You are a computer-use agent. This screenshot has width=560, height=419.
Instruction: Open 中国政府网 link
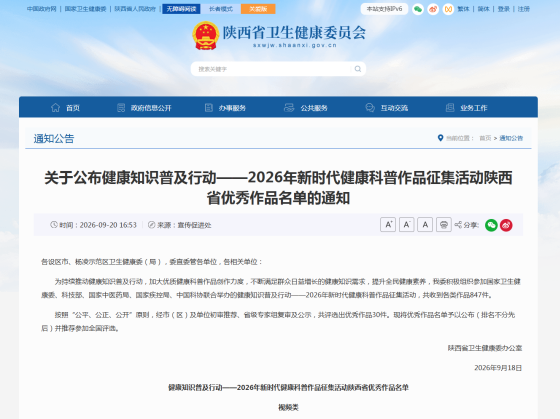pos(42,9)
